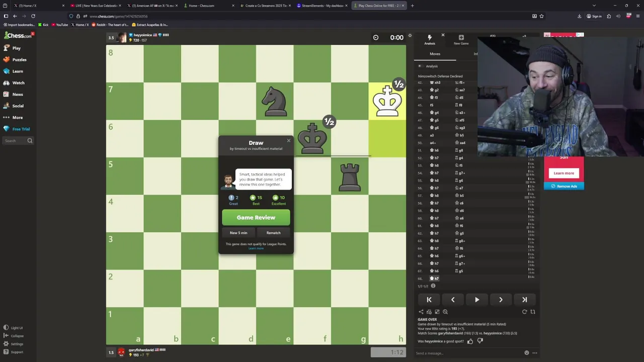Close the Analysis tab with its X
Screen dimensions: 644x362
click(443, 35)
